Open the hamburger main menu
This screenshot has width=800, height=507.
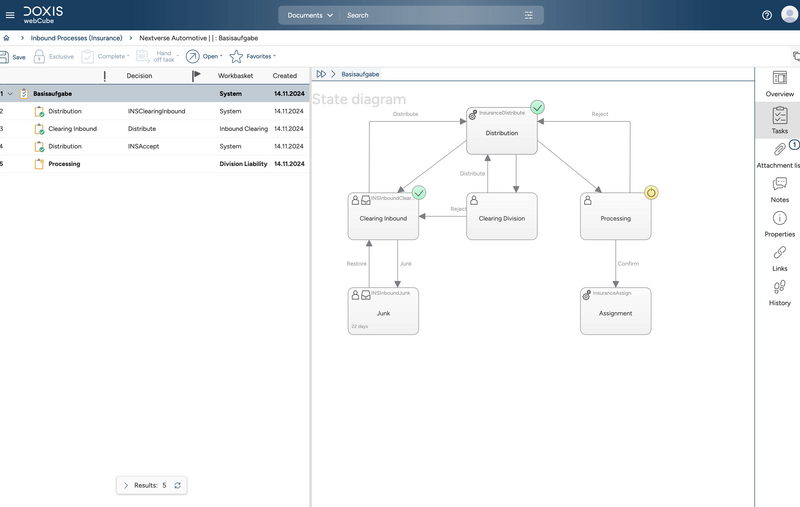click(10, 15)
